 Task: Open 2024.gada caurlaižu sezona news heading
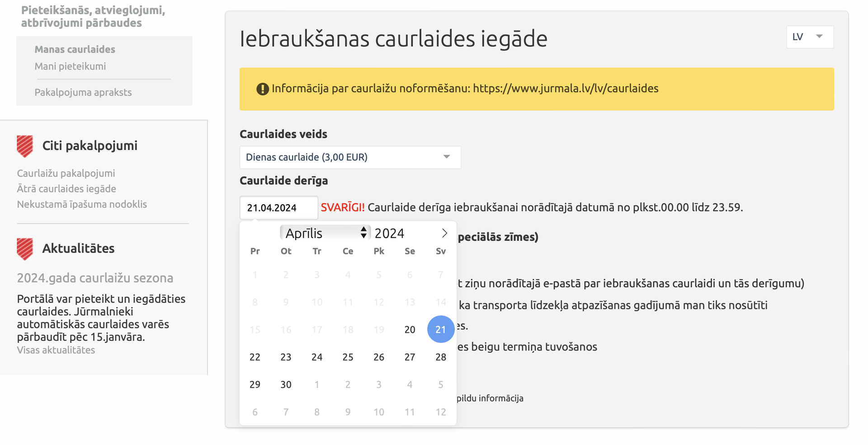coord(95,278)
